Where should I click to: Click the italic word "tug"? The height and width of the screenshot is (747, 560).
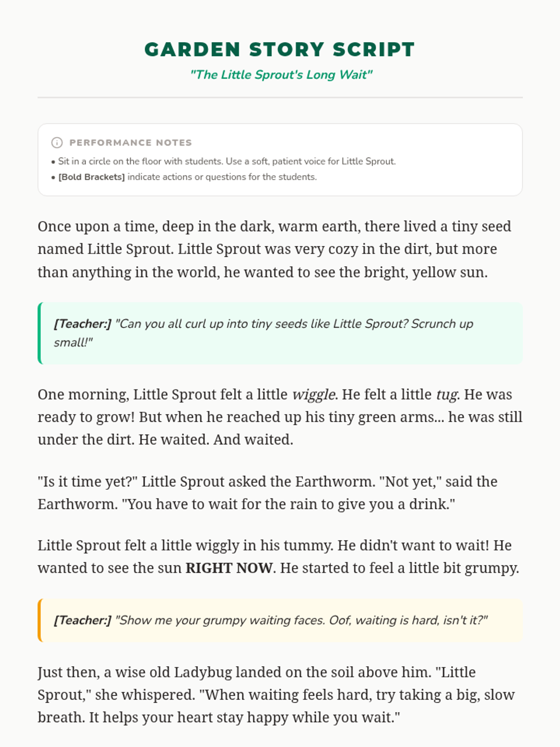pos(447,395)
